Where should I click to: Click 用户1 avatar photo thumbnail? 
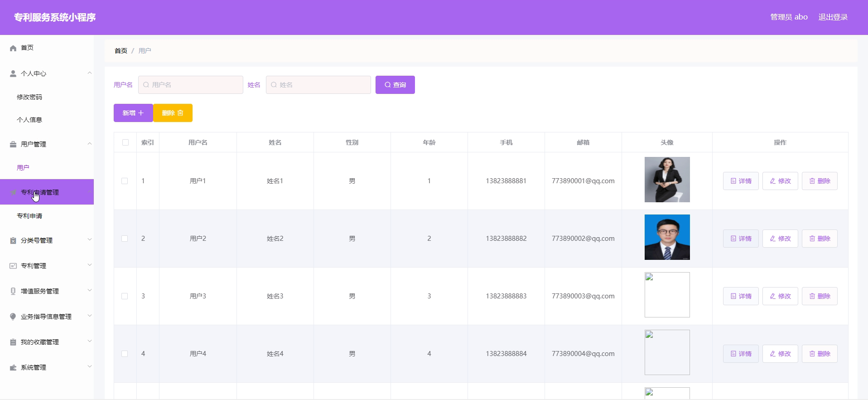(667, 180)
